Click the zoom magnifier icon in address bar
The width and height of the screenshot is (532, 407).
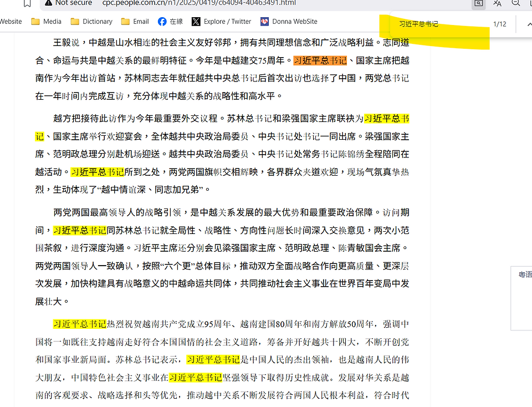[x=516, y=3]
